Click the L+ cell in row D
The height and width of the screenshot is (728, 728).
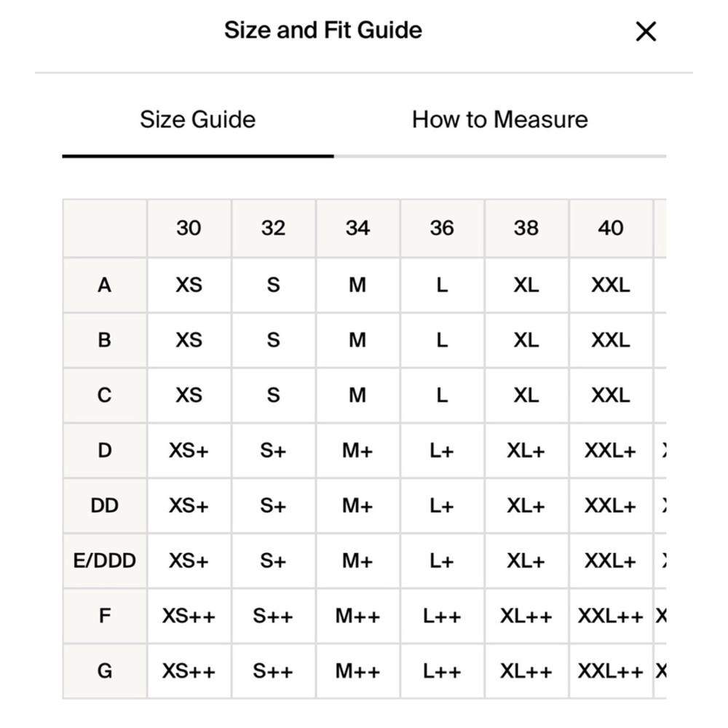point(442,451)
